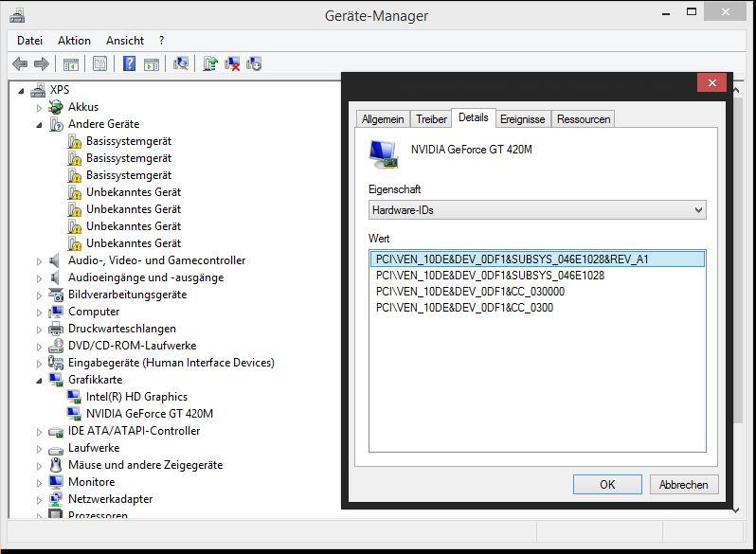This screenshot has height=554, width=756.
Task: Switch to the Treiber tab
Action: coord(431,119)
